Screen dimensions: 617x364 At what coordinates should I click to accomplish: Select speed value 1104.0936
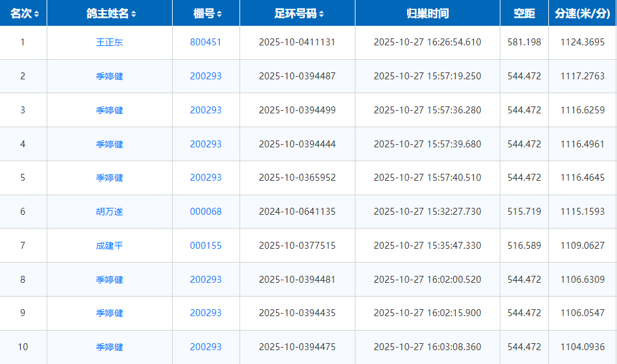(x=582, y=347)
